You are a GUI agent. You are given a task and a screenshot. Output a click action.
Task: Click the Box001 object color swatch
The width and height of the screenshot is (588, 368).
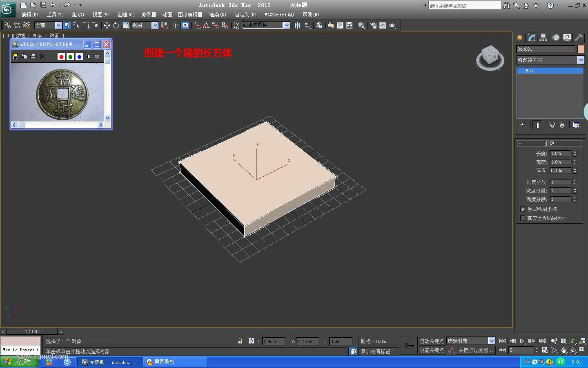click(x=580, y=49)
